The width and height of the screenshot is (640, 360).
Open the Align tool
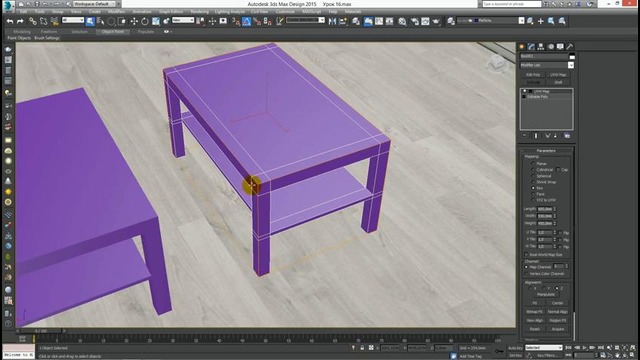point(343,21)
